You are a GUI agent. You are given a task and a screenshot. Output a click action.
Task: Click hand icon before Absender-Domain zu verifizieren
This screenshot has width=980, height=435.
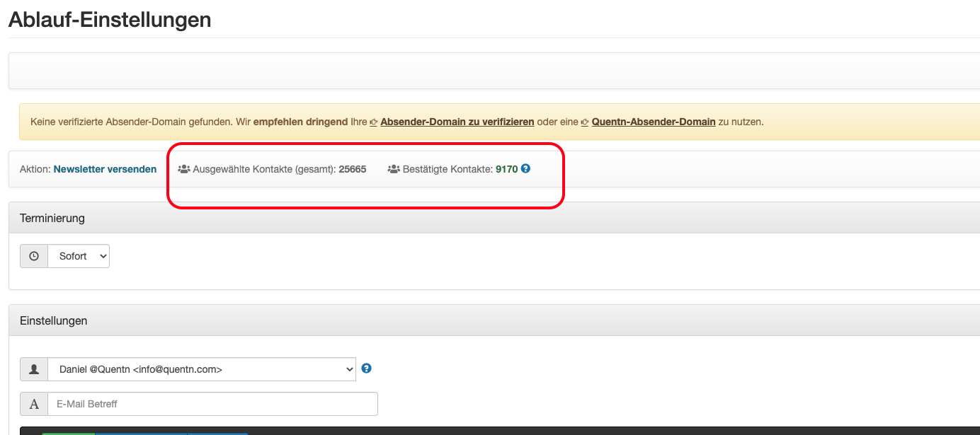tap(374, 122)
